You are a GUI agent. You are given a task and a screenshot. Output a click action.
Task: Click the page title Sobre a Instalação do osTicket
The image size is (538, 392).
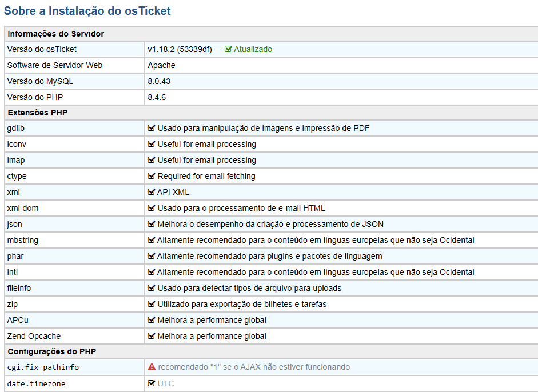coord(87,11)
